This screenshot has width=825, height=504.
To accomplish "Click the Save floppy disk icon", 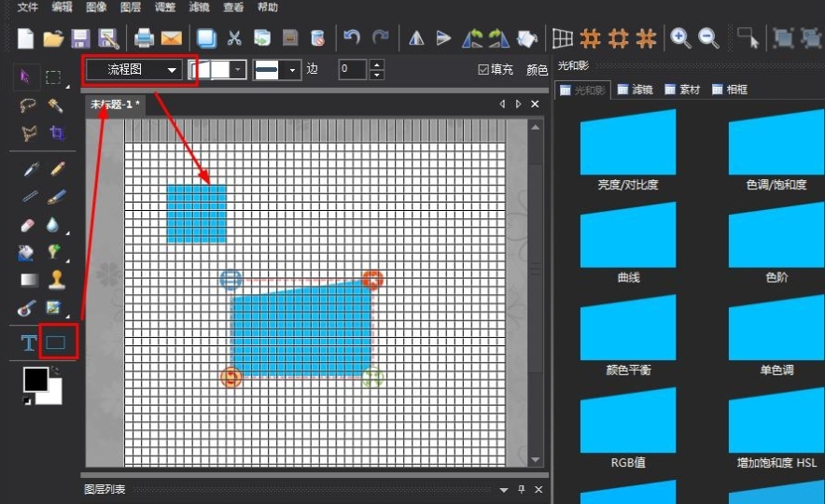I will click(x=80, y=38).
